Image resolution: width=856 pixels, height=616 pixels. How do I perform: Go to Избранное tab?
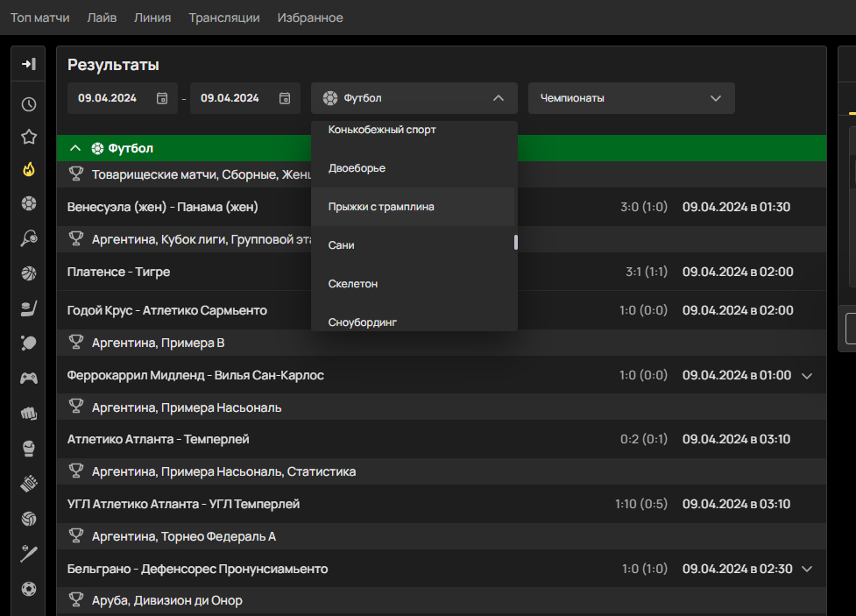(x=310, y=18)
